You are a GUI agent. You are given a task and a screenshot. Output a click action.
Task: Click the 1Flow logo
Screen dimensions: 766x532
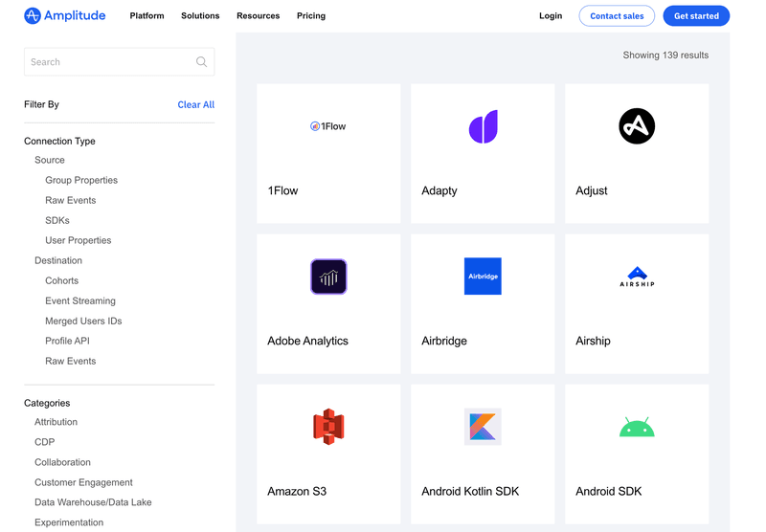[x=328, y=126]
